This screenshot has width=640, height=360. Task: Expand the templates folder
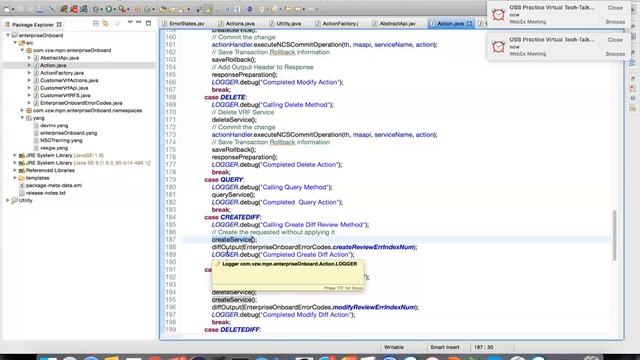[x=15, y=178]
